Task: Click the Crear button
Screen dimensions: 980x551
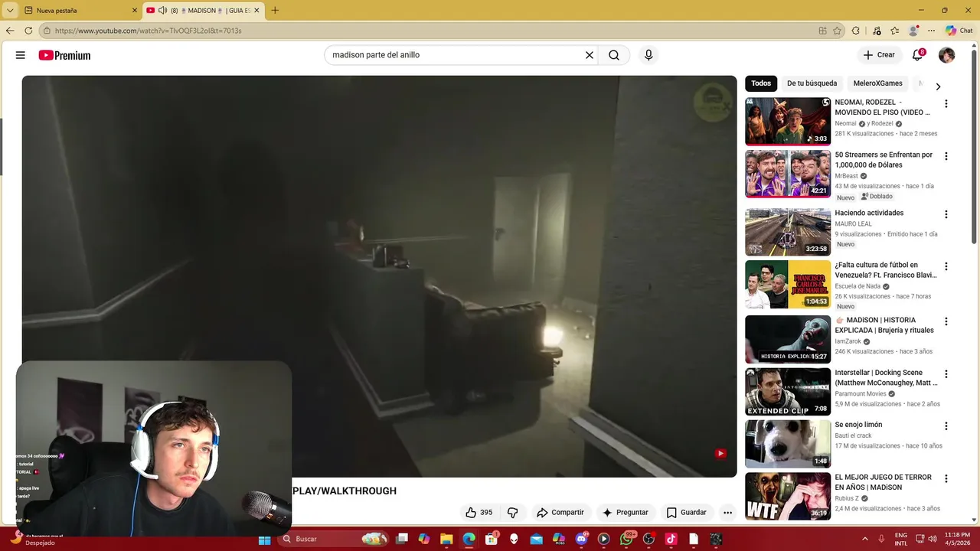Action: [878, 55]
